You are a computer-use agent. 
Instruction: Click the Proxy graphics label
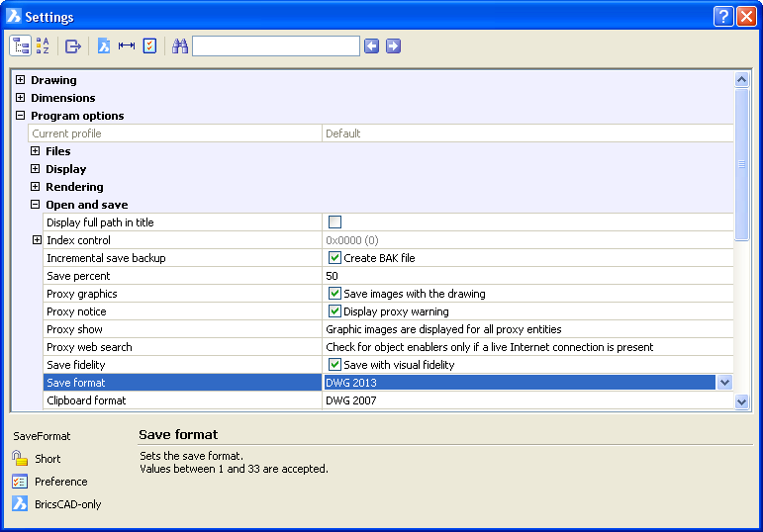tap(82, 294)
